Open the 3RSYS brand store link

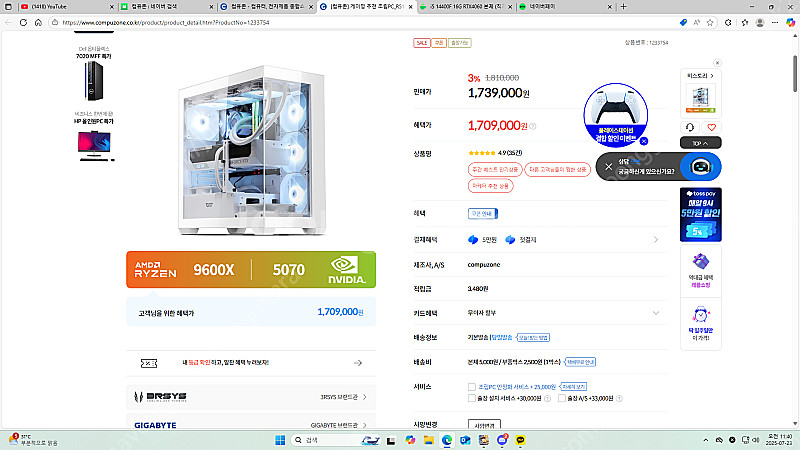[251, 397]
